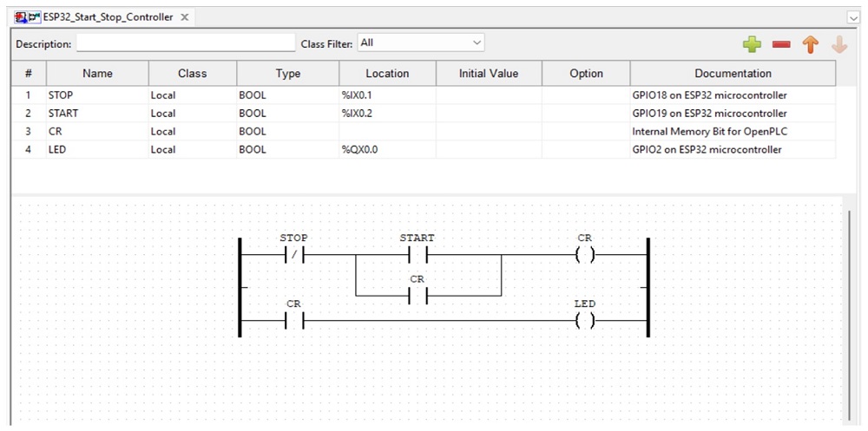Select the Local class cell for LED
Viewport: 868px width, 431px height.
193,149
